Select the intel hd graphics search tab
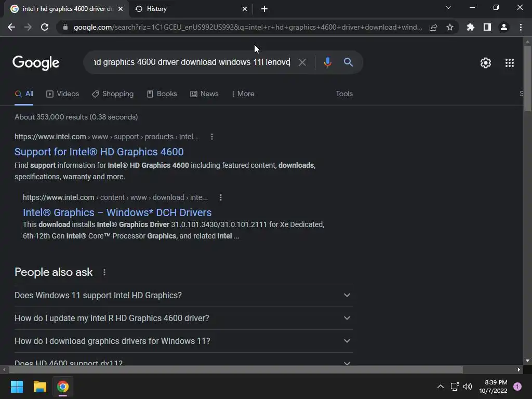This screenshot has width=532, height=399. coord(66,9)
